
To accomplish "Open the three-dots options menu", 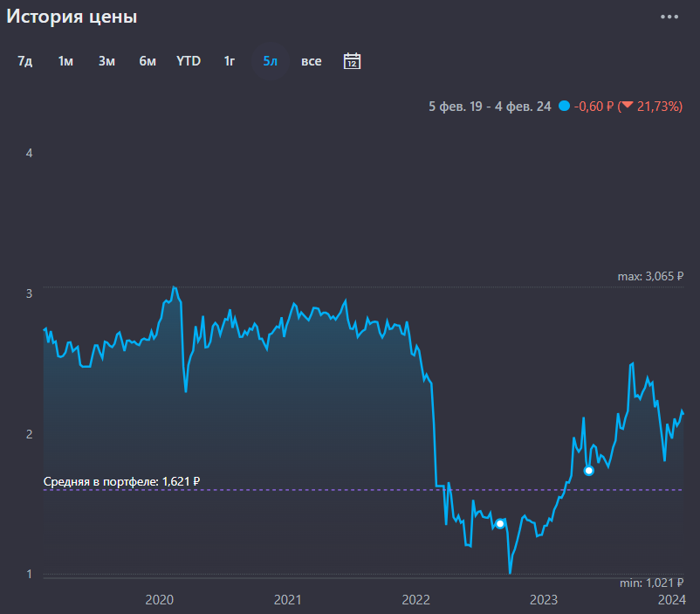I will [x=669, y=17].
